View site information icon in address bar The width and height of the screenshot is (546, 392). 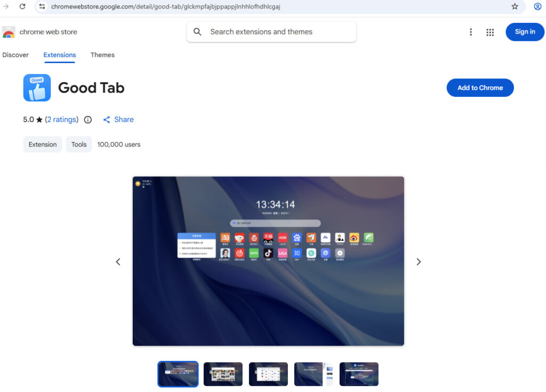pos(42,6)
